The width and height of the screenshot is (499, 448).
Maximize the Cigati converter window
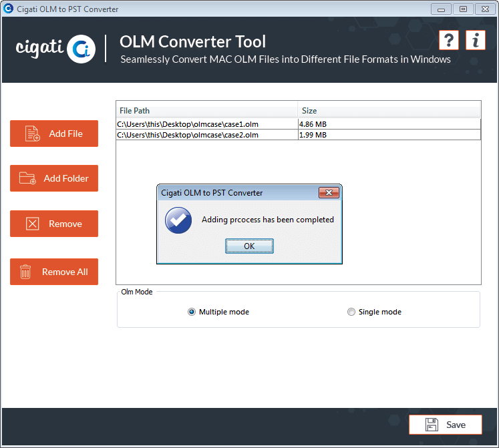coord(463,9)
